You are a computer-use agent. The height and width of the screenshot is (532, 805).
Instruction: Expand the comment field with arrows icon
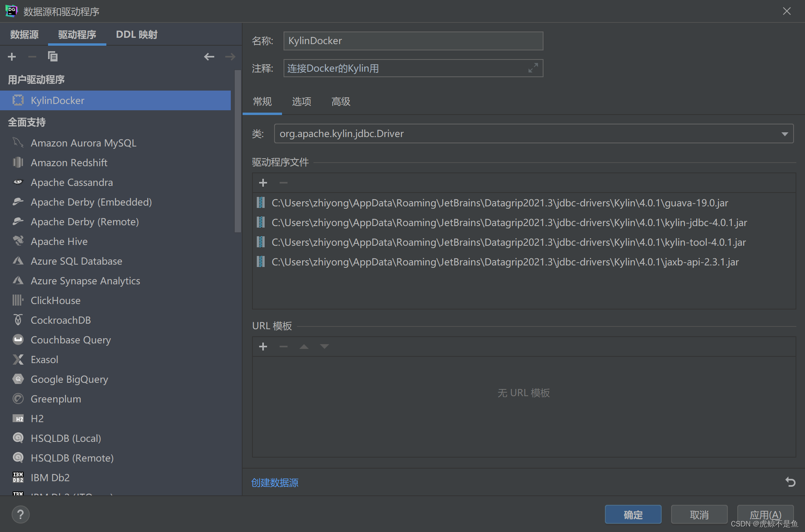tap(533, 68)
